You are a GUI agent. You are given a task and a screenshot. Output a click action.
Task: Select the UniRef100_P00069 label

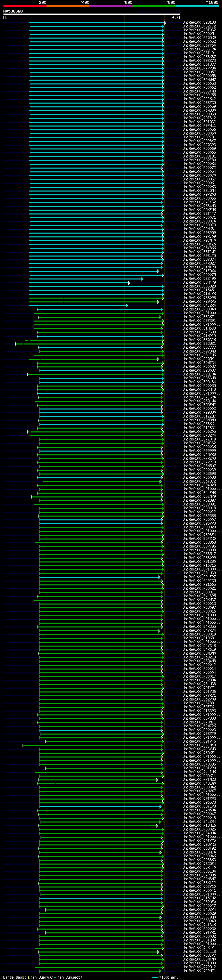(199, 149)
